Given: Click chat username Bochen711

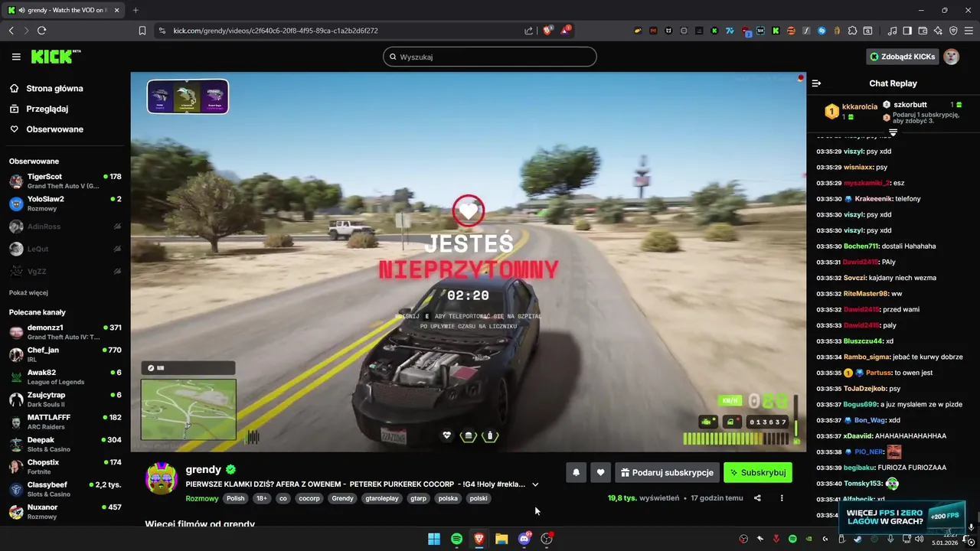Looking at the screenshot, I should [861, 246].
